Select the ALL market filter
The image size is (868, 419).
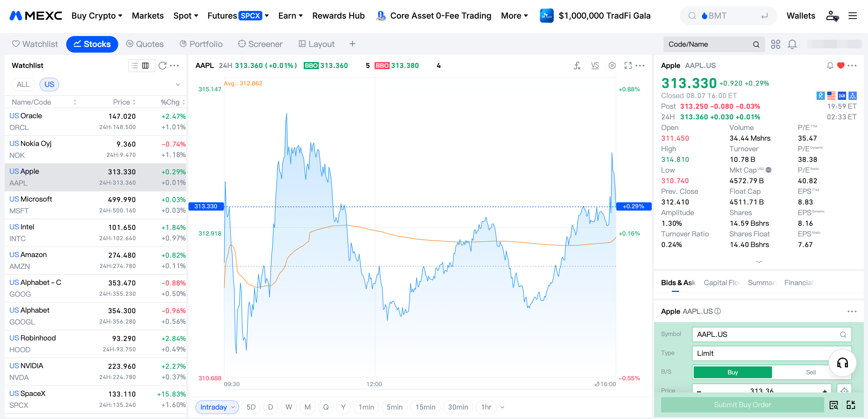[23, 84]
